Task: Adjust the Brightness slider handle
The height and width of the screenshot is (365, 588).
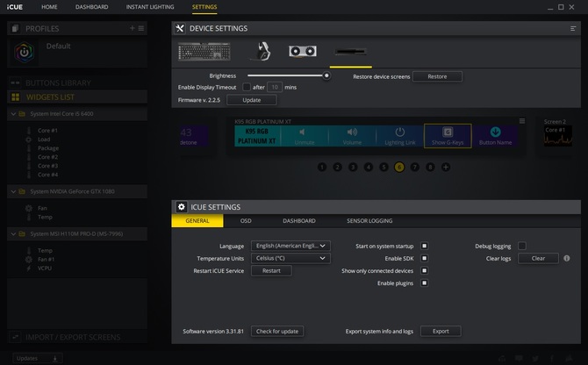Action: tap(326, 75)
